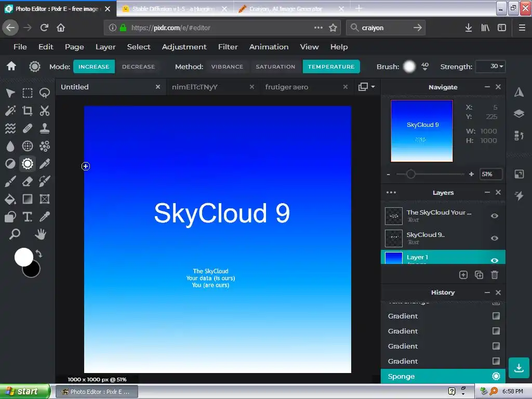532x399 pixels.
Task: Select the Lasso tool
Action: click(45, 93)
